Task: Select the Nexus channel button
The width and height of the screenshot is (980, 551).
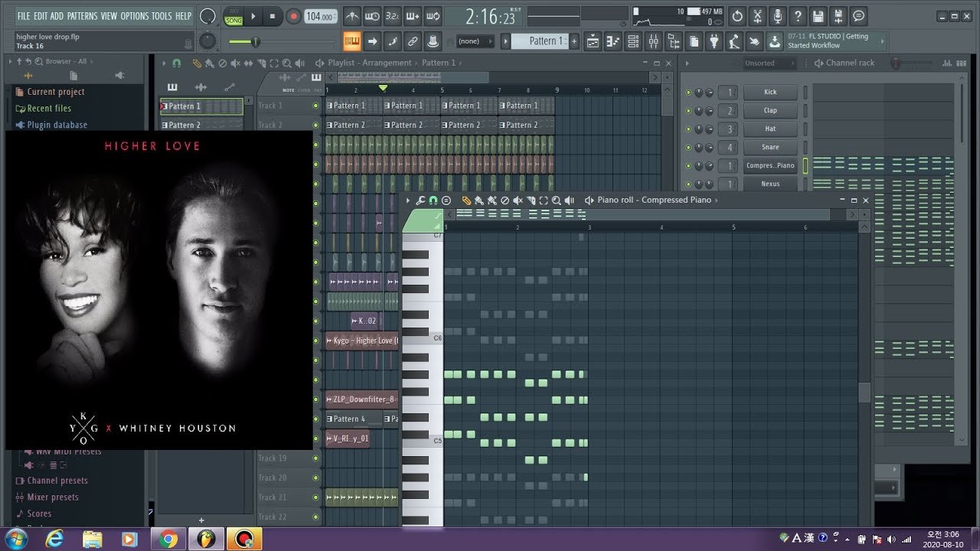Action: click(770, 184)
